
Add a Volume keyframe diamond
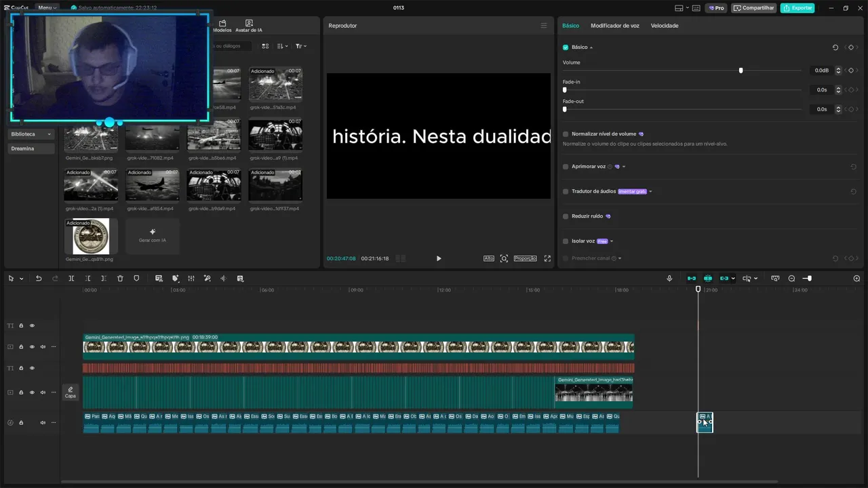pos(850,70)
